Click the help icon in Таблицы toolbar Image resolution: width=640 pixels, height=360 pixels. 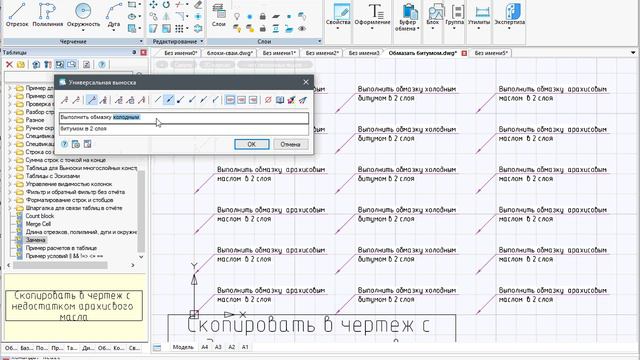[102, 64]
